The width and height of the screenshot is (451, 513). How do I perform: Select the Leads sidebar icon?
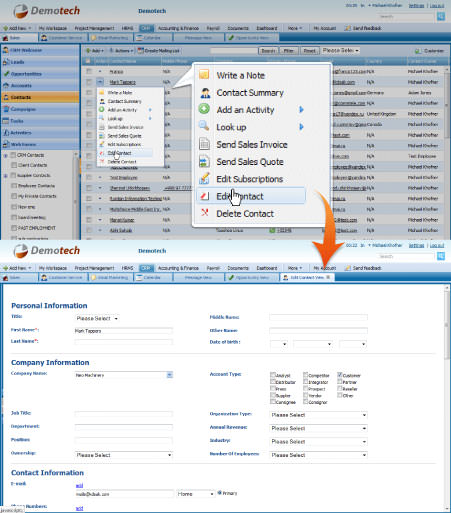tap(6, 62)
